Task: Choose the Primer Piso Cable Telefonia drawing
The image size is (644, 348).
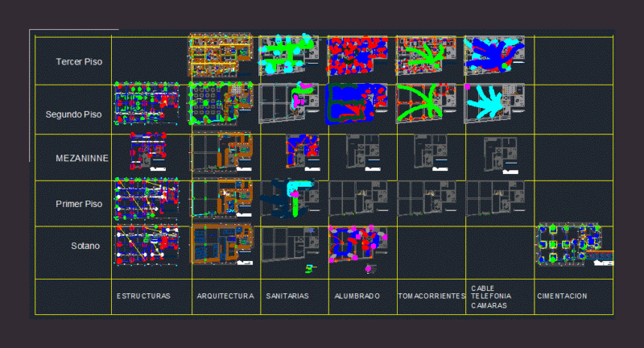Action: point(495,198)
